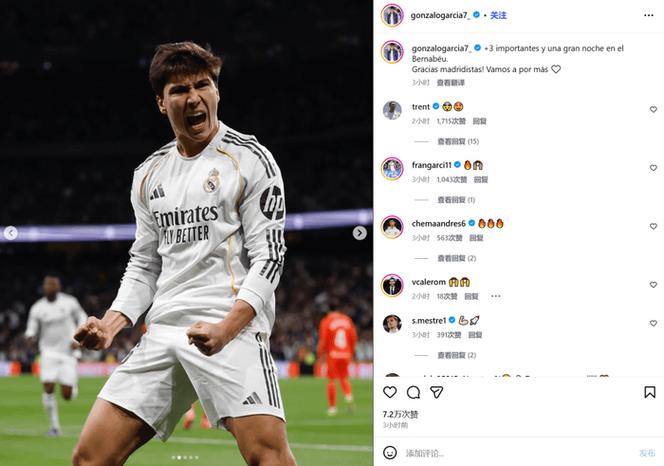The width and height of the screenshot is (664, 466).
Task: Go to next photo with right arrow
Action: tap(360, 233)
